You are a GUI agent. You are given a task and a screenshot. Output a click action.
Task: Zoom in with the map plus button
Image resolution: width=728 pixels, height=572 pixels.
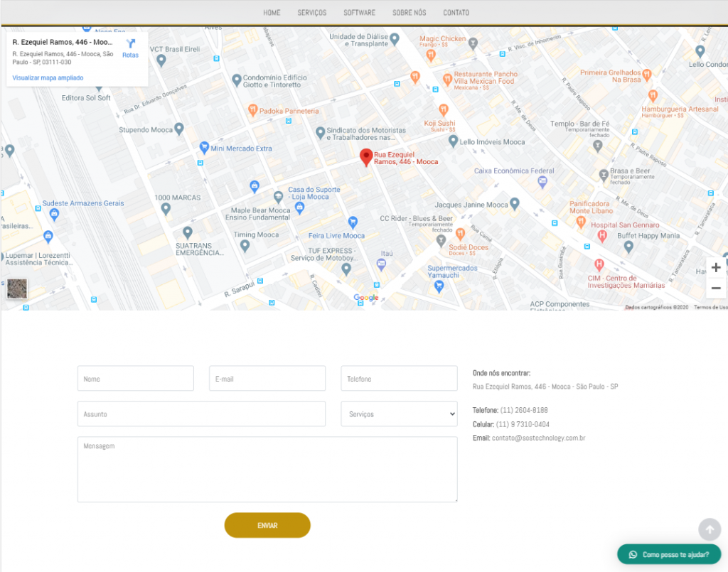(x=716, y=268)
